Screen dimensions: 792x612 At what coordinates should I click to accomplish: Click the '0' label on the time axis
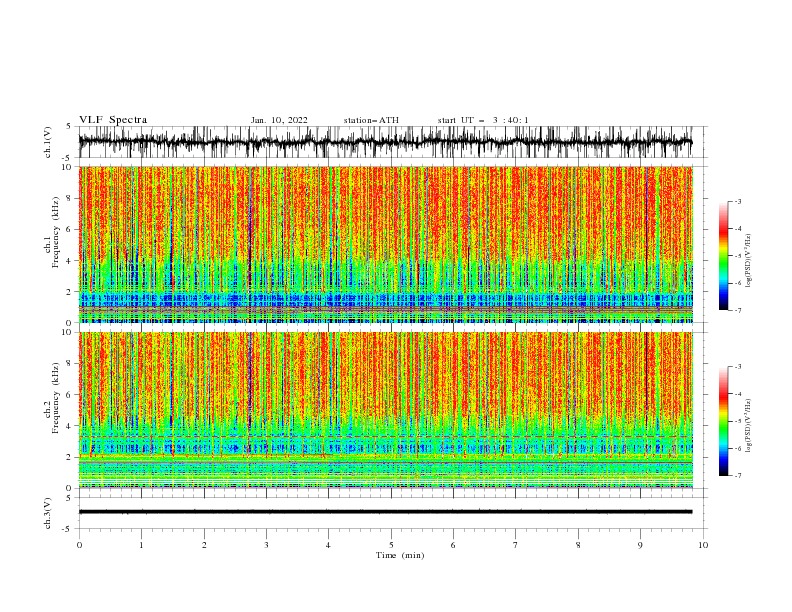[79, 545]
